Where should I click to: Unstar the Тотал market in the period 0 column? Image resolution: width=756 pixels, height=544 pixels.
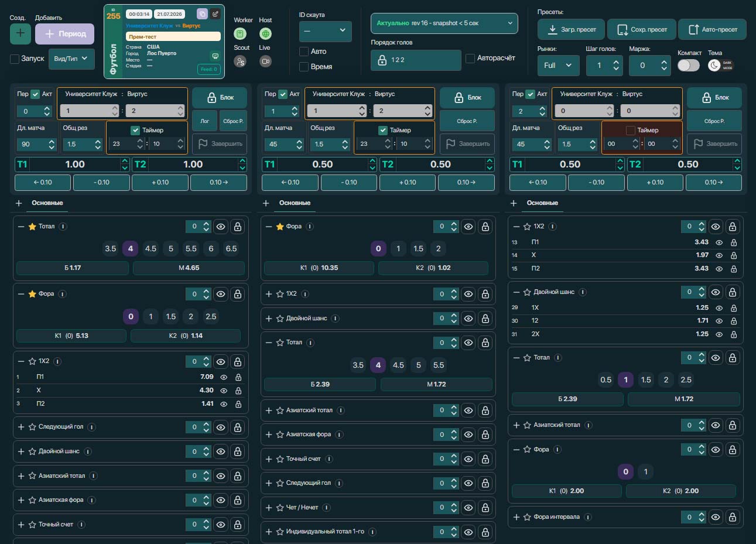32,227
